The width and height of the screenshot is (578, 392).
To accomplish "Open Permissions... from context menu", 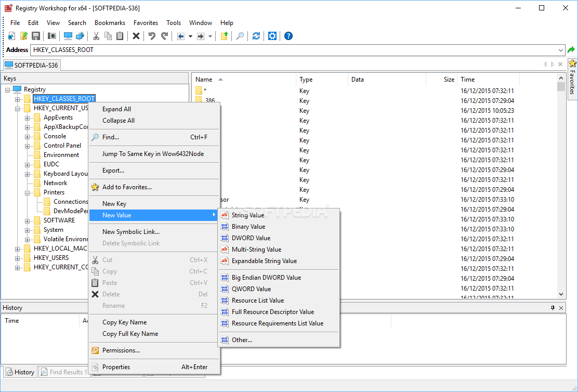I will [x=154, y=350].
